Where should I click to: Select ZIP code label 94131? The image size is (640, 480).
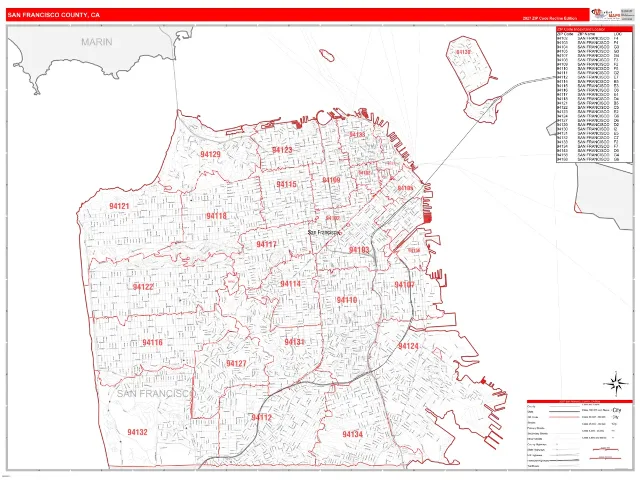coord(294,342)
